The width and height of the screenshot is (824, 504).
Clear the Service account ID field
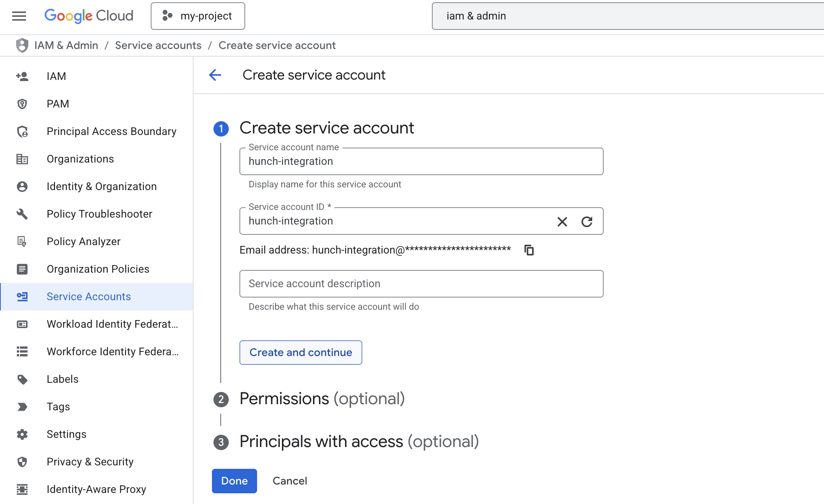562,221
